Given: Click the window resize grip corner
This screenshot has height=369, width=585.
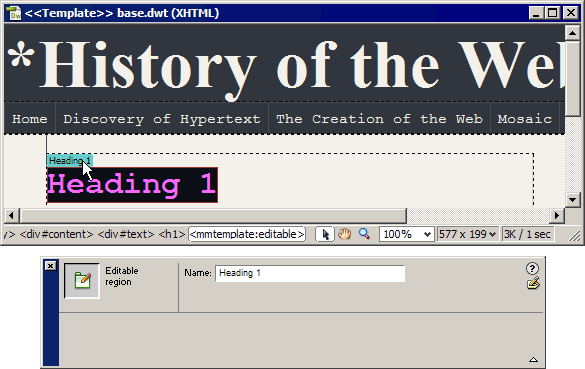Looking at the screenshot, I should (575, 235).
